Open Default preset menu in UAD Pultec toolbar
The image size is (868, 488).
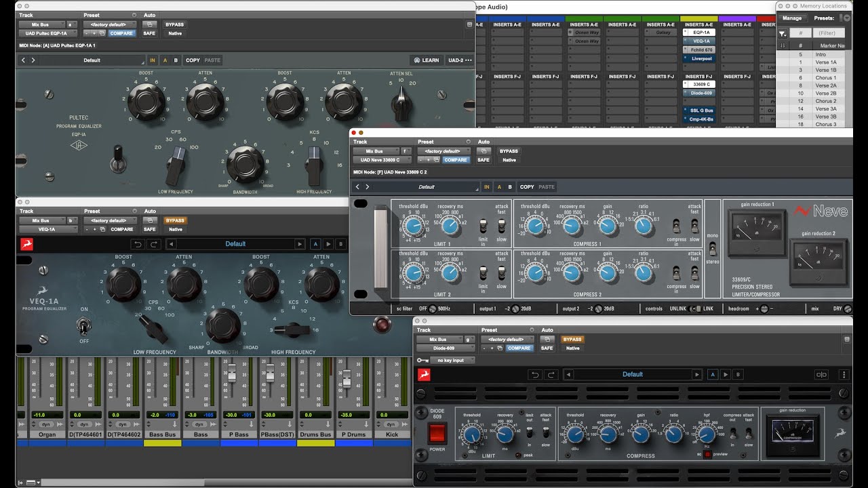(x=92, y=60)
